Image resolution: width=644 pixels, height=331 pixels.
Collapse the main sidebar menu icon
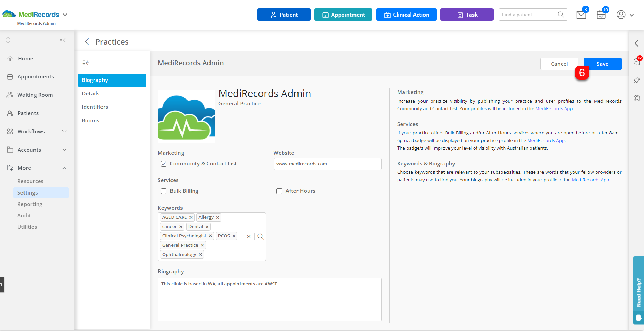click(63, 40)
